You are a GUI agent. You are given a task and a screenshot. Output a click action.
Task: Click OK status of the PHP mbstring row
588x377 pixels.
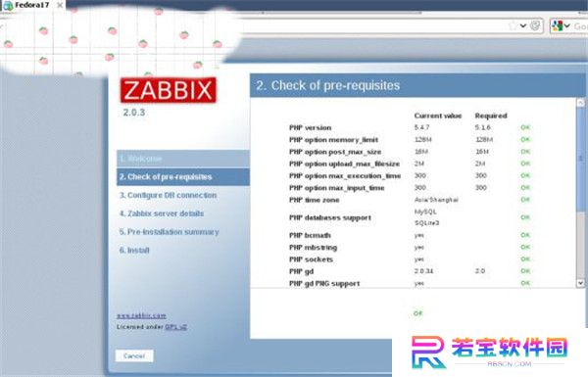click(x=525, y=247)
